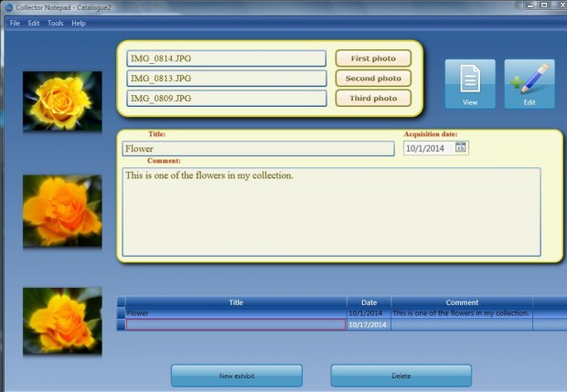The width and height of the screenshot is (567, 392).
Task: Click the Title field containing Flower
Action: coord(258,148)
